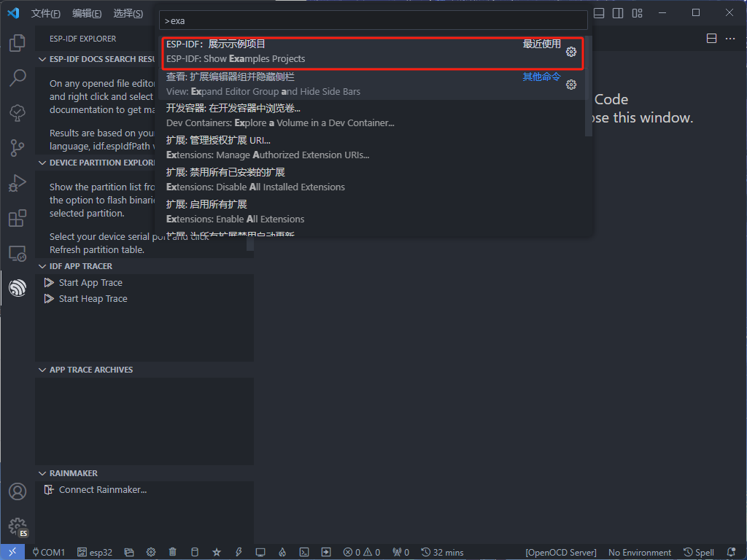Click the Monitor Device screen icon
Image resolution: width=747 pixels, height=560 pixels.
(260, 553)
